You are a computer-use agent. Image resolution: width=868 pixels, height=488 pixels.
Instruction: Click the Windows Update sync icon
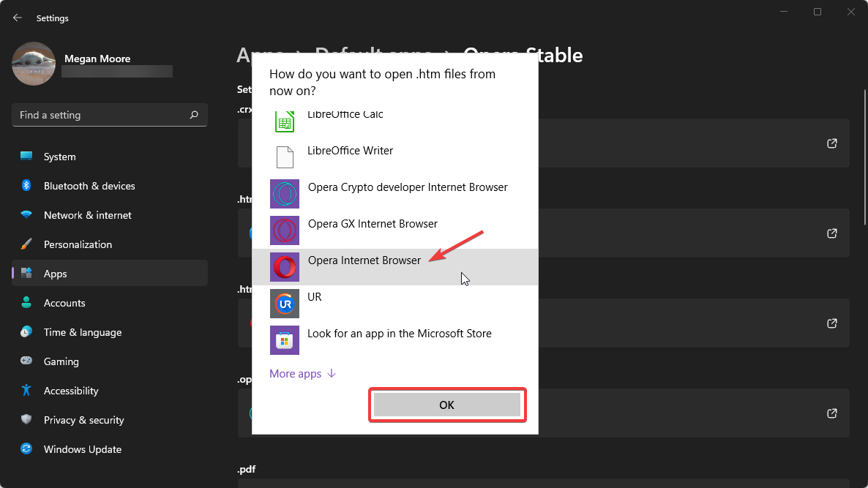coord(26,448)
